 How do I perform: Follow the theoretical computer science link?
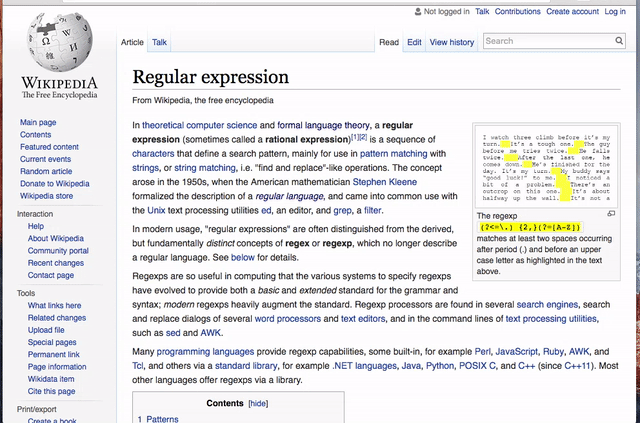(x=200, y=125)
